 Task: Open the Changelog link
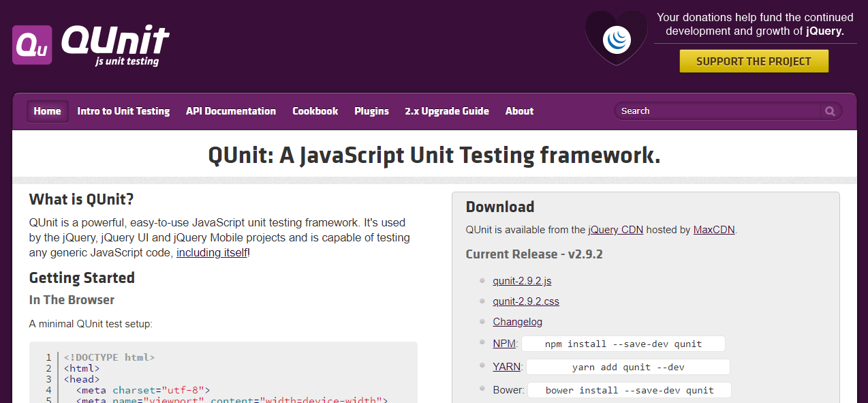pos(517,321)
